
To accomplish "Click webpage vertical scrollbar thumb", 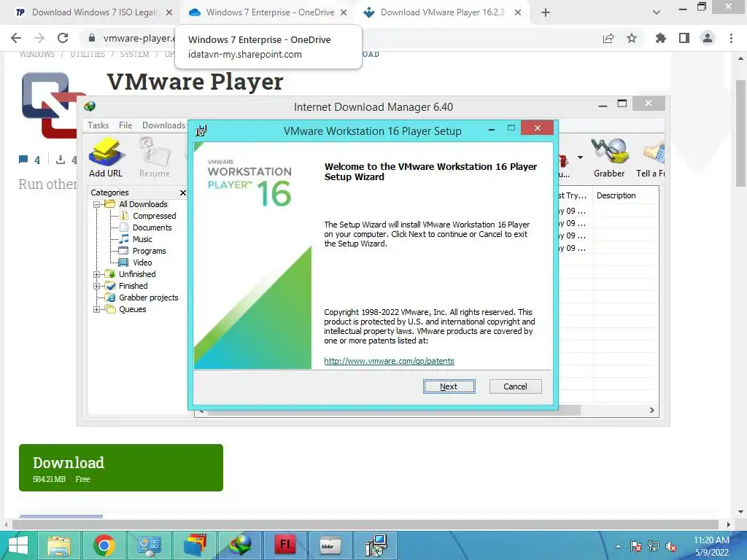I will 740,133.
